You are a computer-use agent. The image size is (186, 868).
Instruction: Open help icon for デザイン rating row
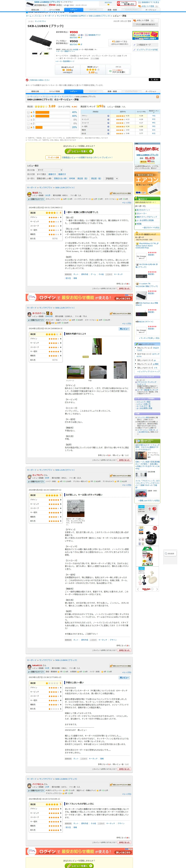108,116
